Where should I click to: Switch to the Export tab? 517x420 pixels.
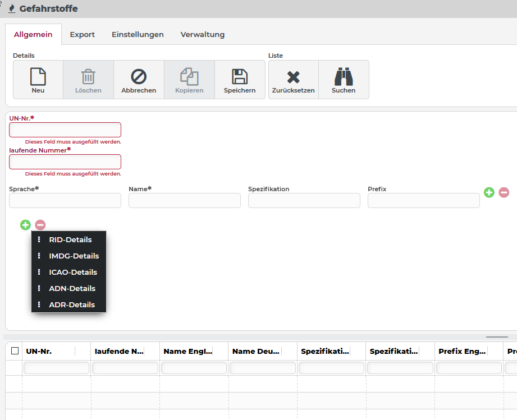(82, 34)
